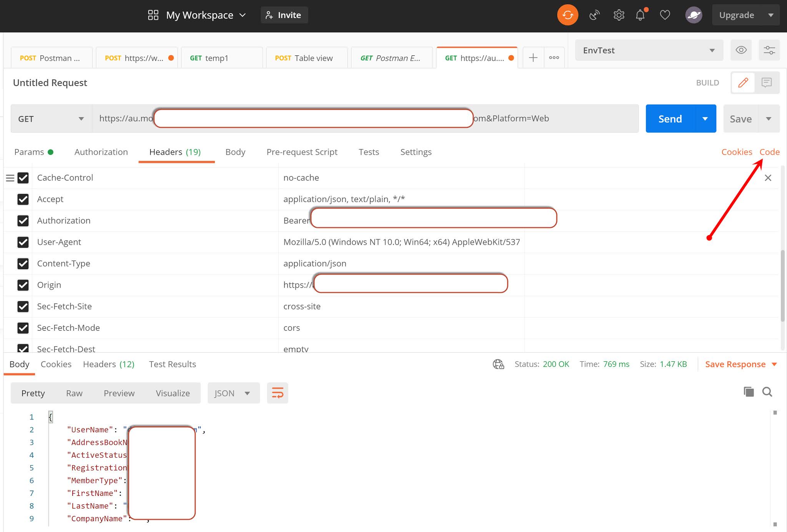Screen dimensions: 787x532
Task: Switch to the Authorization tab
Action: pos(101,152)
